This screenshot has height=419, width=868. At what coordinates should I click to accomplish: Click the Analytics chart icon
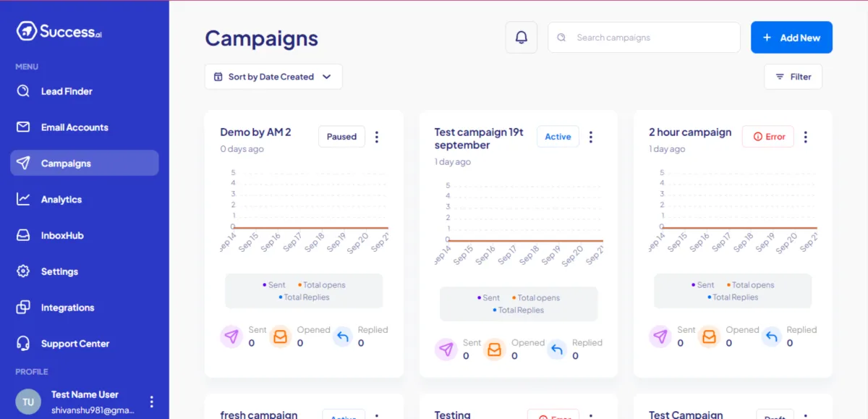pos(23,199)
